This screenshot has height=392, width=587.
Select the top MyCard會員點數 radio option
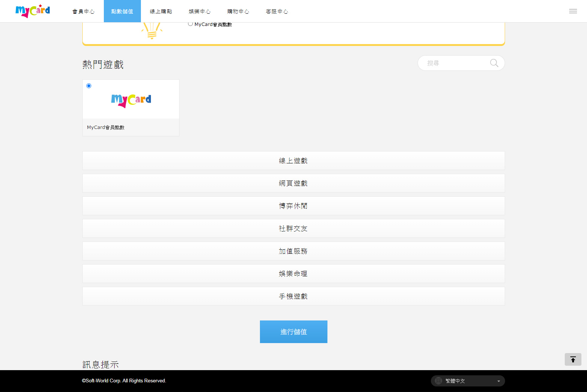coord(190,24)
